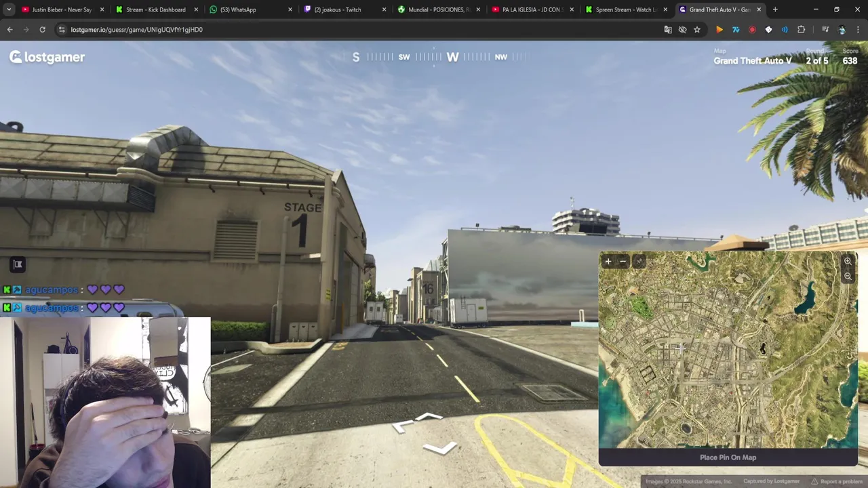Switch to Spreen Stream - Watch tab
This screenshot has width=868, height=488.
click(625, 9)
